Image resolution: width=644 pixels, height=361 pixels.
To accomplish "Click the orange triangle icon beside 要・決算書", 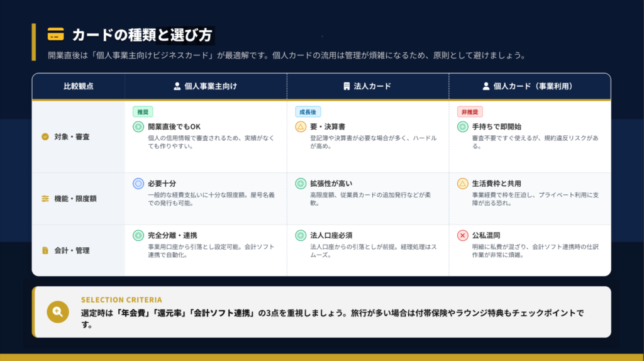I will [x=301, y=126].
